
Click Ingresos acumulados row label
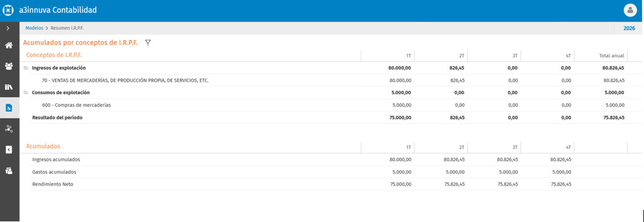(56, 160)
